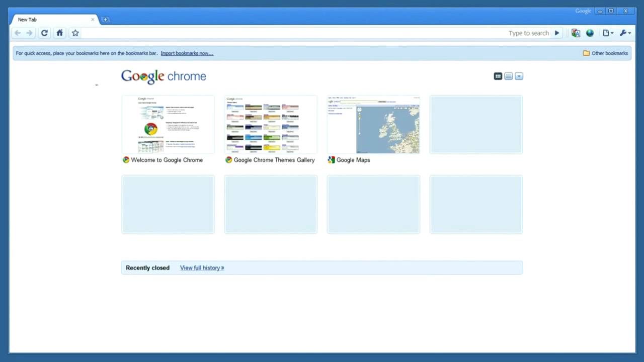The height and width of the screenshot is (362, 644).
Task: Click Import bookmarks now link
Action: click(x=187, y=53)
